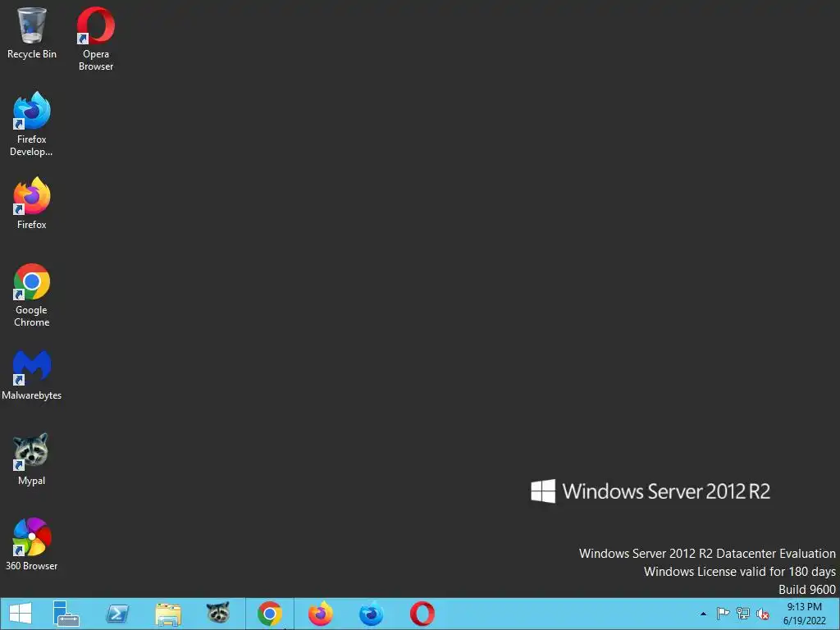The height and width of the screenshot is (630, 840).
Task: Launch Firefox Developer Edition from the taskbar
Action: coord(372,614)
